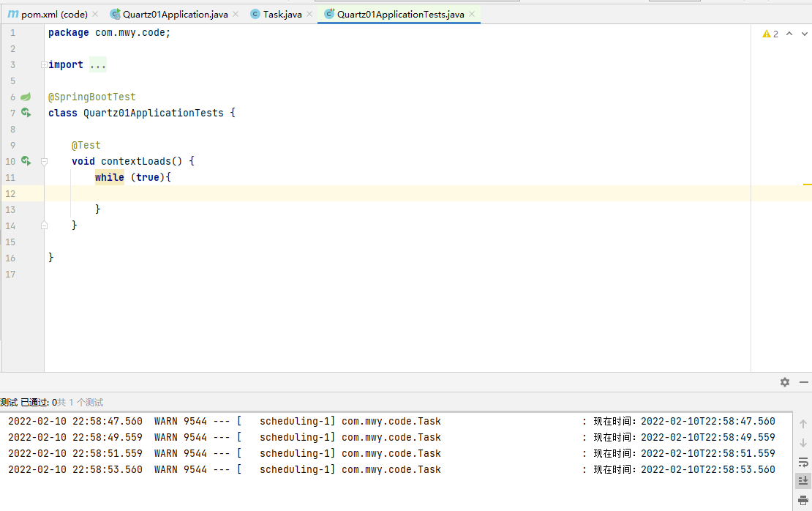The image size is (812, 511).
Task: Open Task.java editor tab
Action: point(282,15)
